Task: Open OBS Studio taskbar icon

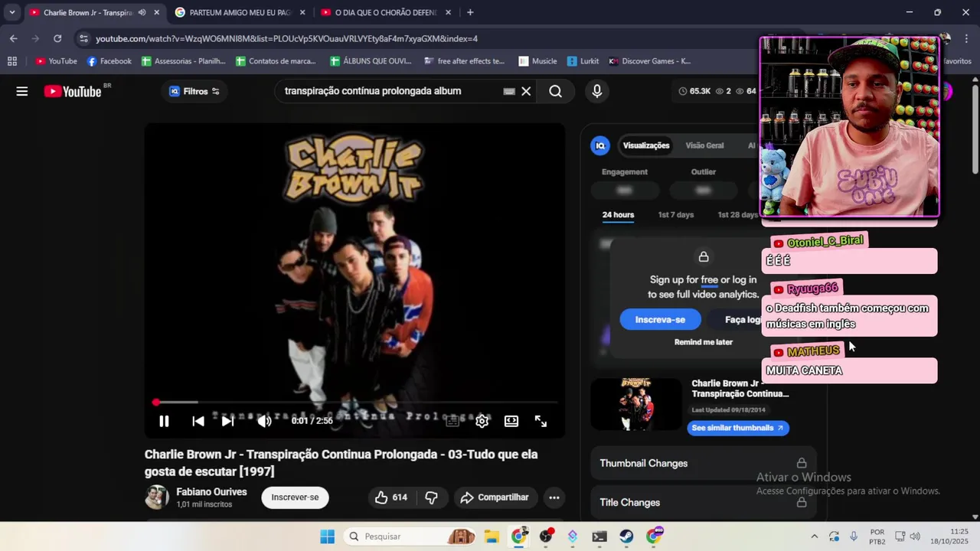Action: coord(546,536)
